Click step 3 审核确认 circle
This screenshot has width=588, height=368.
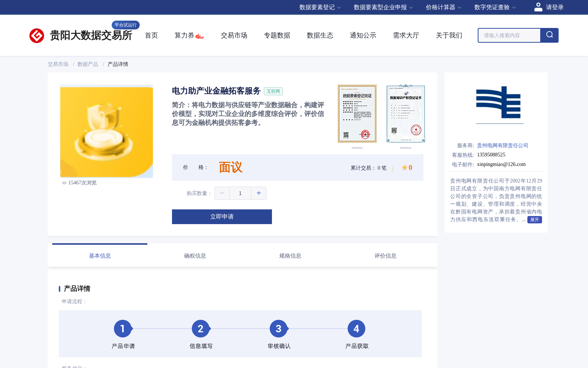[x=279, y=329]
